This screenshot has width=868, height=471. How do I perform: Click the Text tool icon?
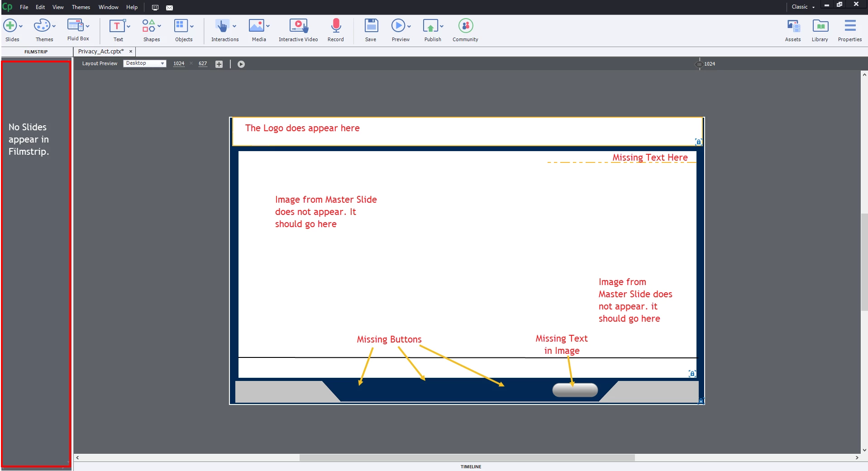pos(117,26)
